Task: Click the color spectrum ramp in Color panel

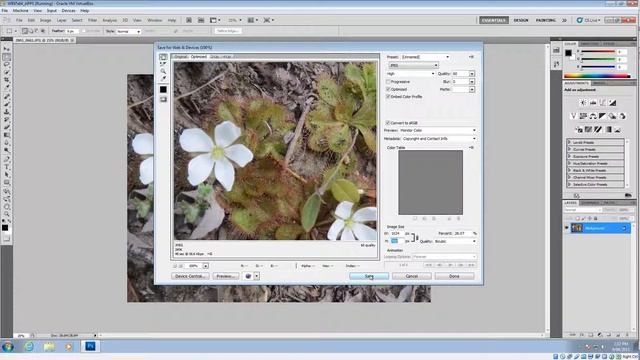Action: (597, 76)
